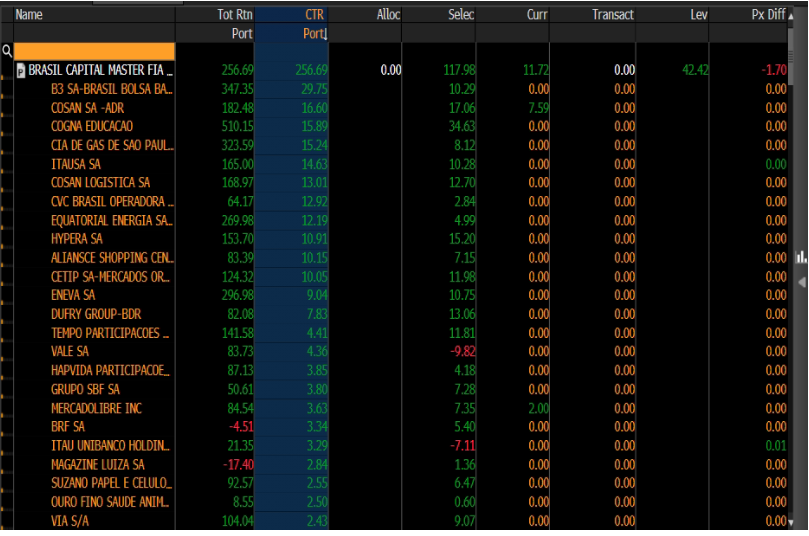Image resolution: width=809 pixels, height=536 pixels.
Task: Click the 510.15 total return for COGNA
Action: (x=237, y=126)
